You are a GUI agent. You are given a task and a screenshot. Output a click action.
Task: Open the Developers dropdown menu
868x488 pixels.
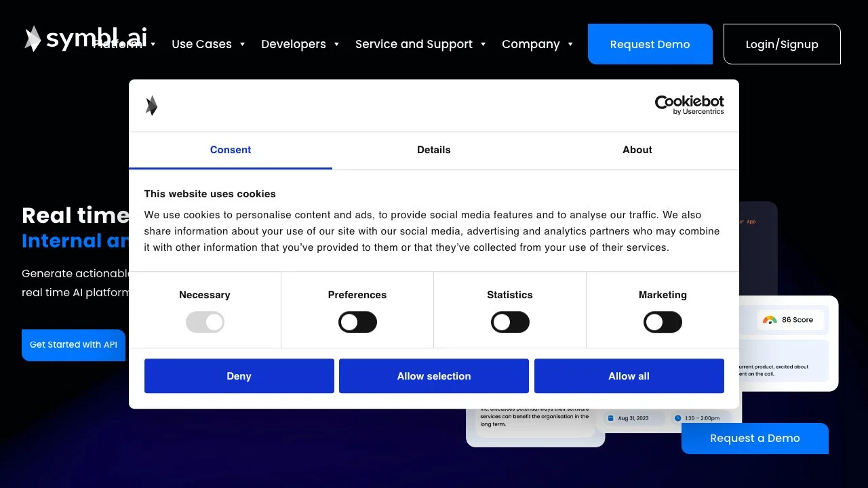[x=300, y=44]
